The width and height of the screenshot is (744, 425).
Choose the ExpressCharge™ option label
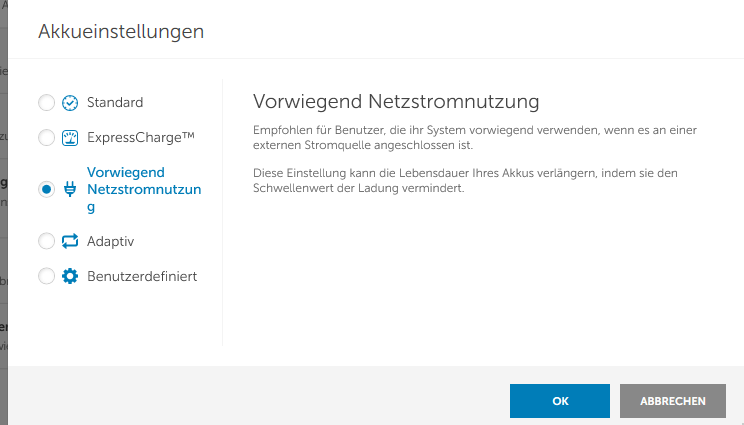pyautogui.click(x=141, y=138)
